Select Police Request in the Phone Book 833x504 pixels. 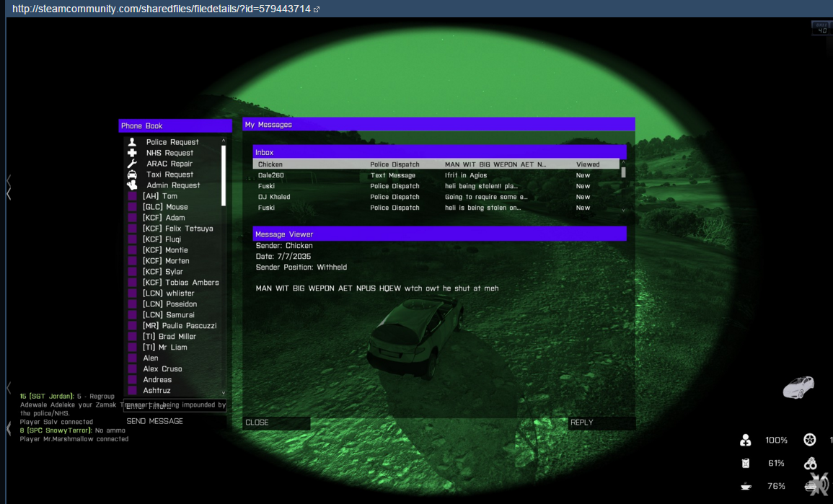point(172,142)
